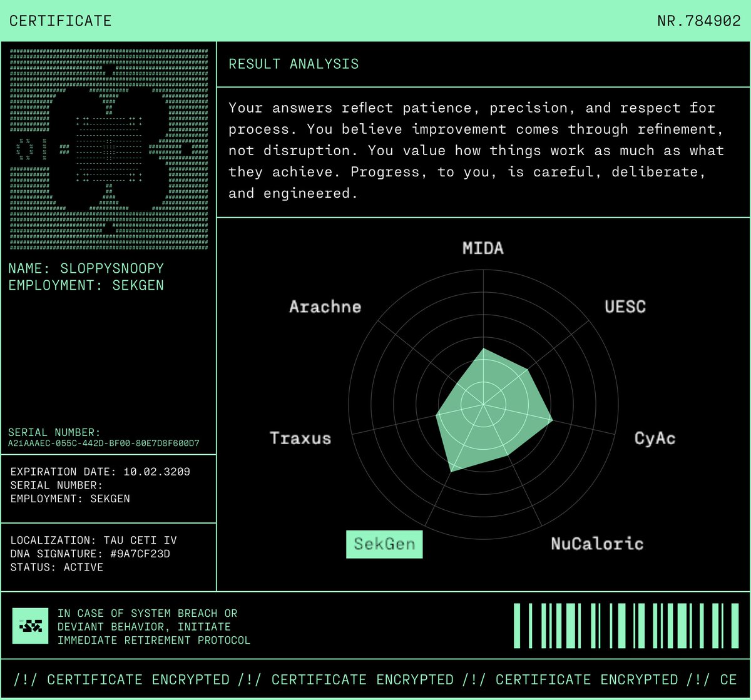The height and width of the screenshot is (700, 751).
Task: Click EMPLOYMENT: SEKGEN under the name
Action: point(86,285)
